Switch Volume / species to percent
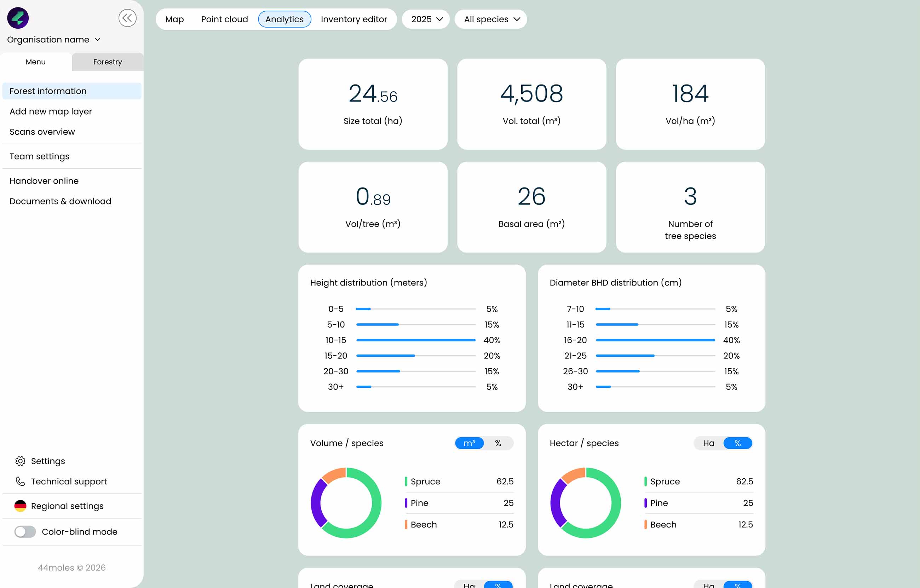 click(498, 443)
